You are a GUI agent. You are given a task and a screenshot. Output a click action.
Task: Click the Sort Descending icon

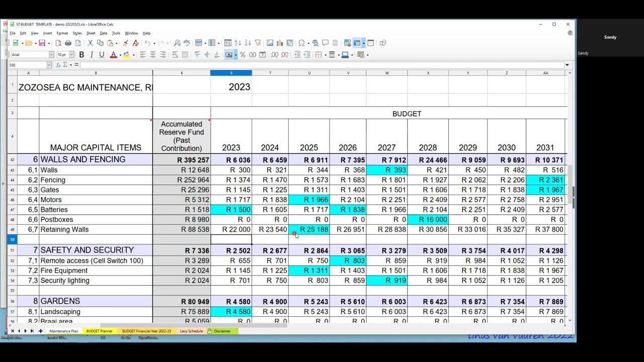point(248,43)
